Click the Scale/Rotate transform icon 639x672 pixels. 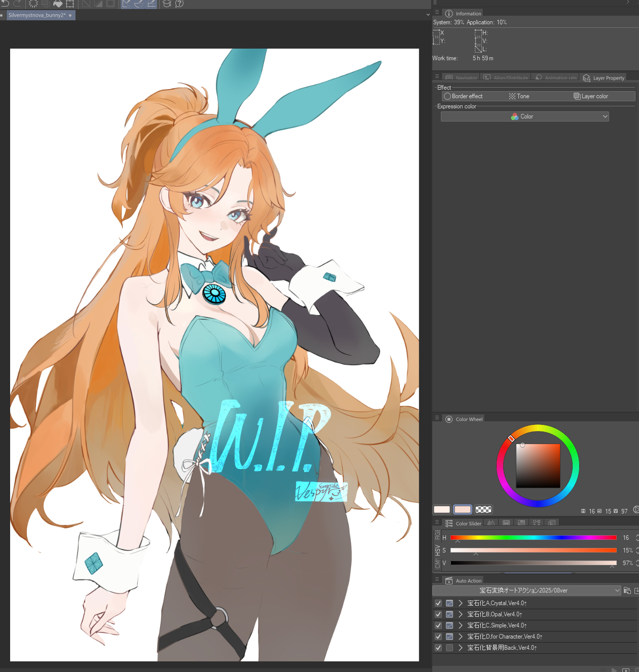(x=70, y=4)
